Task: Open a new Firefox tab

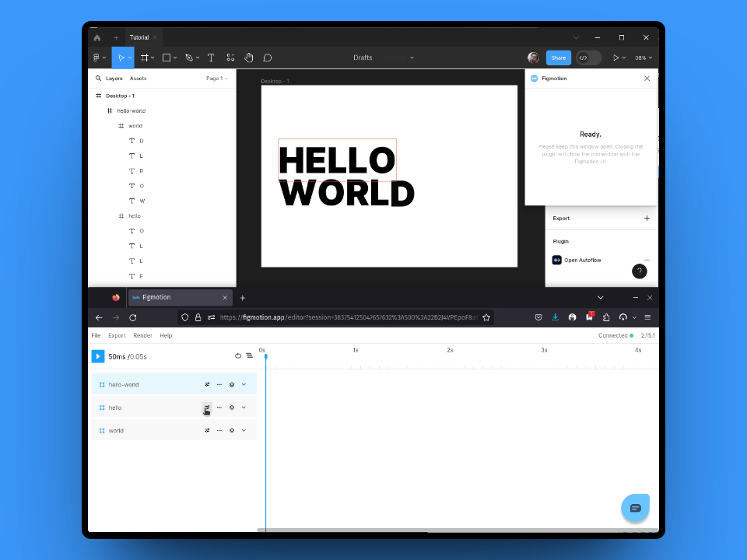Action: click(243, 298)
